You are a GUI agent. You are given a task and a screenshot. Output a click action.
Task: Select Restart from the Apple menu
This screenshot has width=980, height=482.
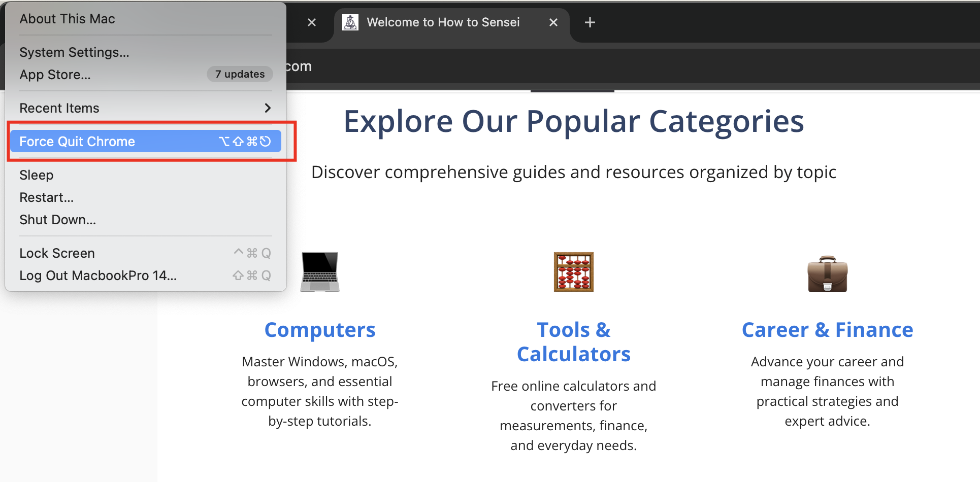coord(46,197)
